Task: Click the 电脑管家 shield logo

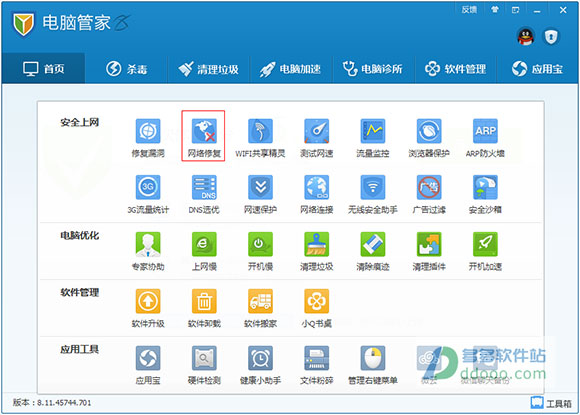Action: (24, 24)
